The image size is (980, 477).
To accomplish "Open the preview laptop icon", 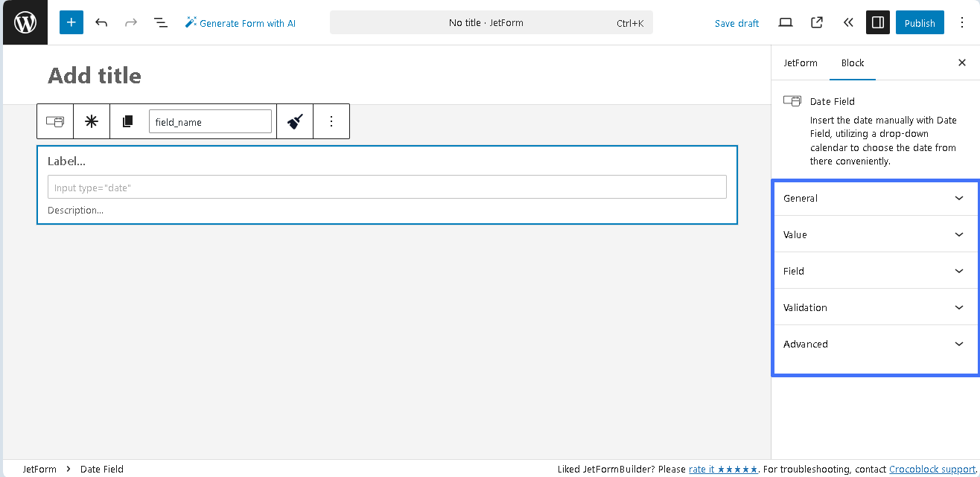I will tap(785, 22).
